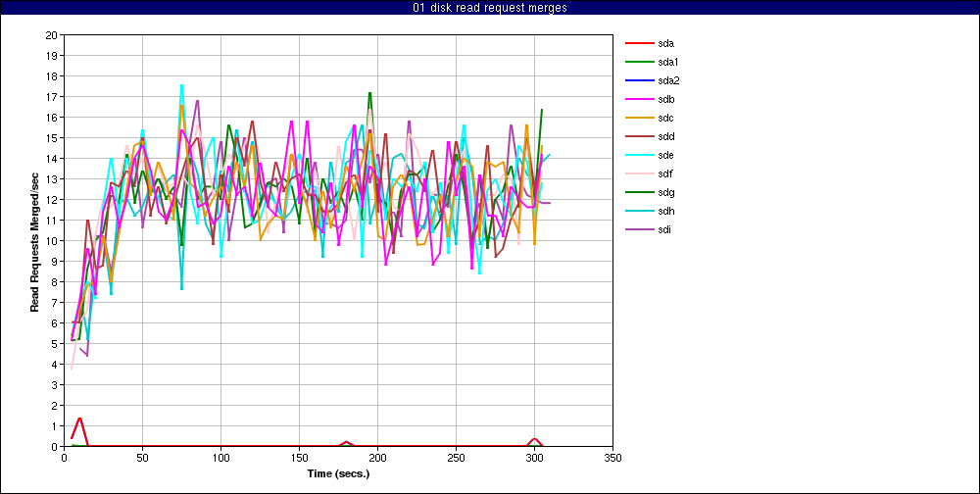
Task: Click y-axis tick label 1
Action: pyautogui.click(x=54, y=425)
